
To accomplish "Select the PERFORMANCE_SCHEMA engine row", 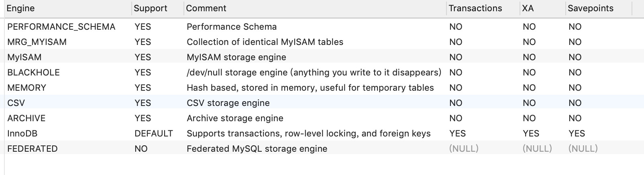I will [61, 27].
